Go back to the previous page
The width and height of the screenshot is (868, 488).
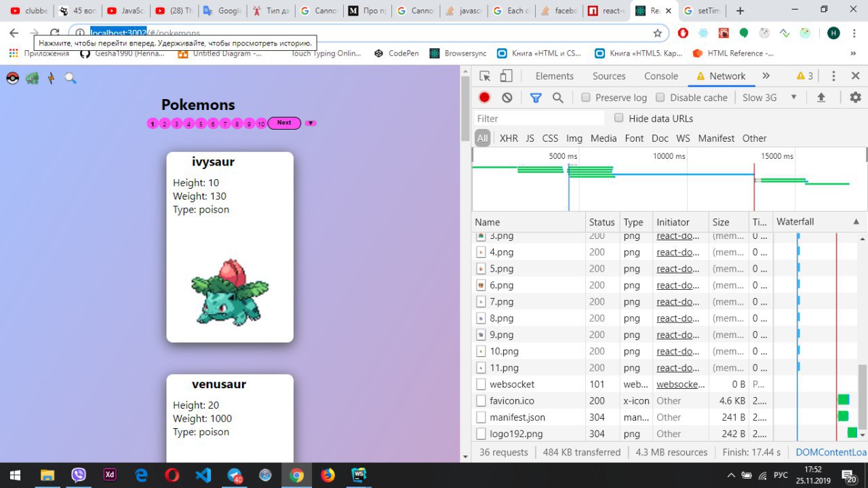pyautogui.click(x=14, y=33)
